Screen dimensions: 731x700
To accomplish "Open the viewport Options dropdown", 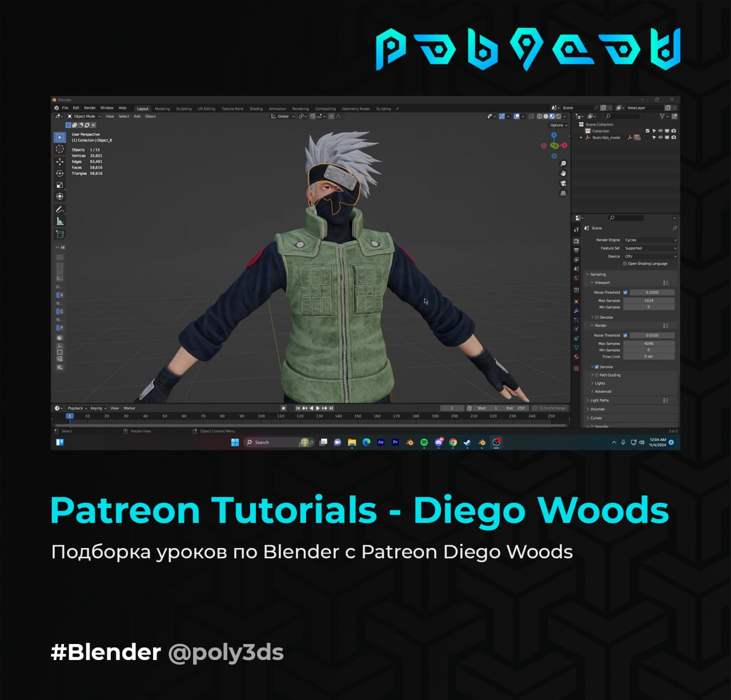I will click(x=559, y=125).
